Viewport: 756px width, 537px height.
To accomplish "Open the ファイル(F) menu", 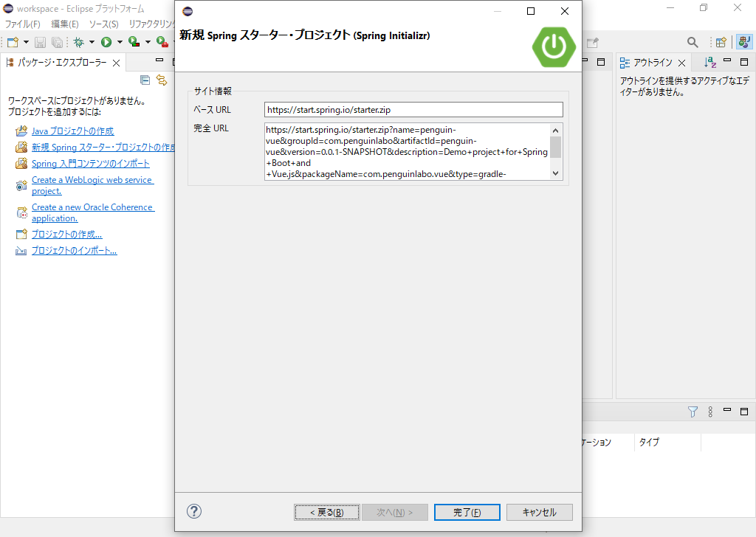I will [x=23, y=24].
